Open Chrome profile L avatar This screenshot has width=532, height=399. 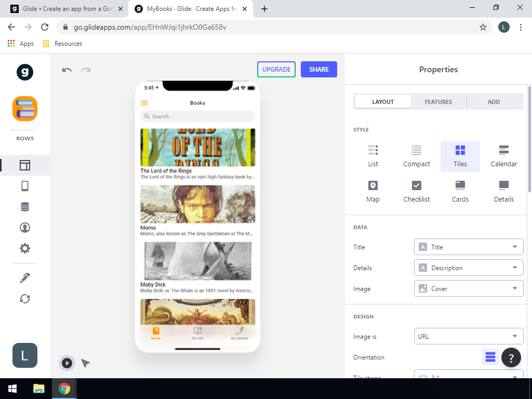[504, 27]
